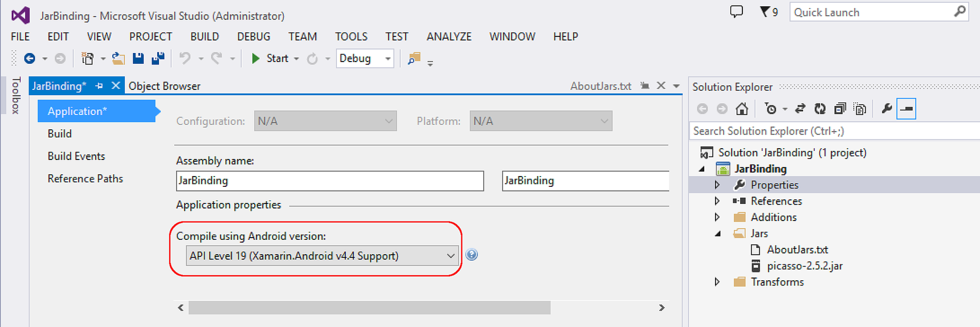Click the wrench Properties icon in Solution Explorer

pos(887,109)
